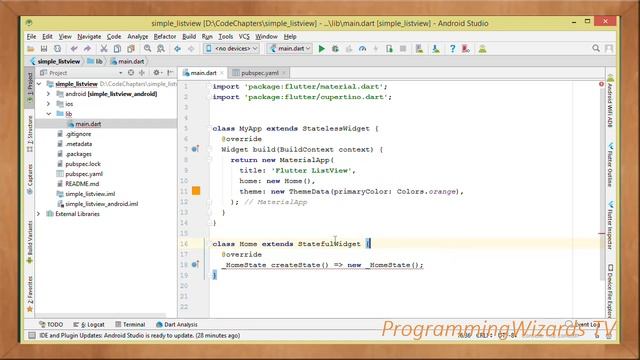
Task: Open Project panel settings gear
Action: click(157, 73)
